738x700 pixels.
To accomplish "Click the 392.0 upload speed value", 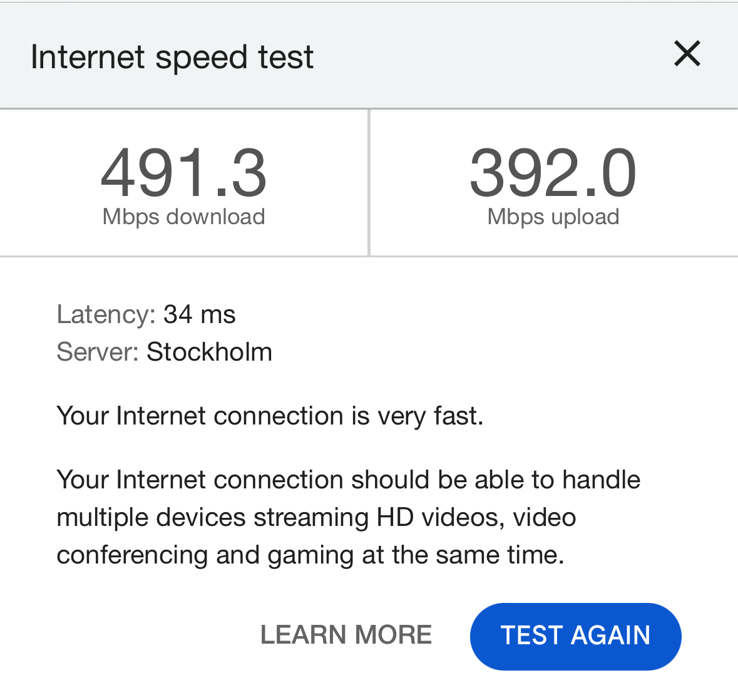I will click(x=553, y=173).
